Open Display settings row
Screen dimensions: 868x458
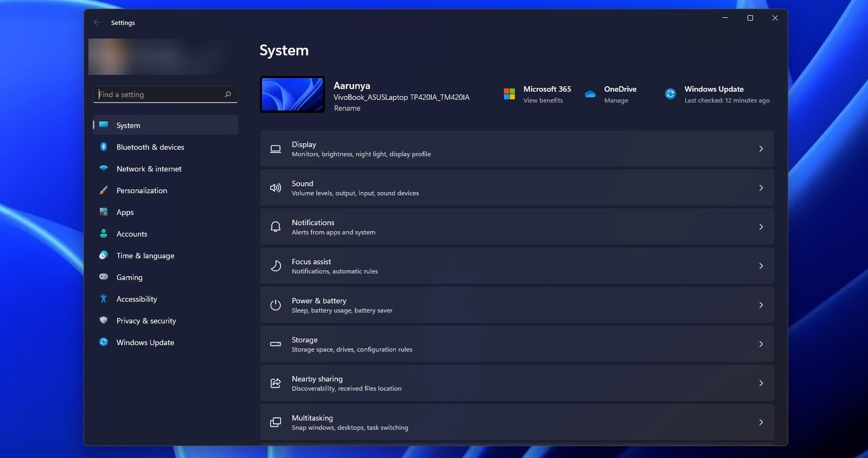[x=517, y=149]
